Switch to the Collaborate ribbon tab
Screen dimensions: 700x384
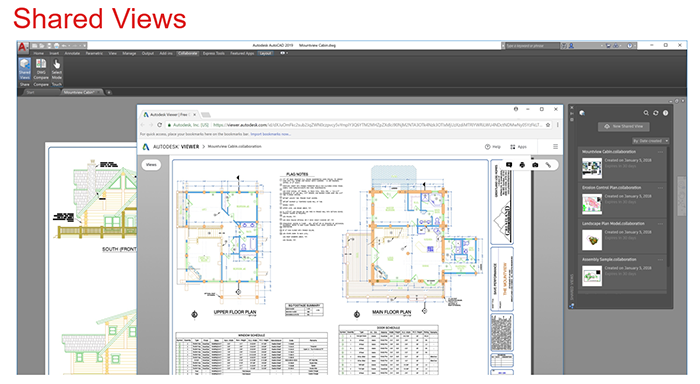tap(188, 53)
